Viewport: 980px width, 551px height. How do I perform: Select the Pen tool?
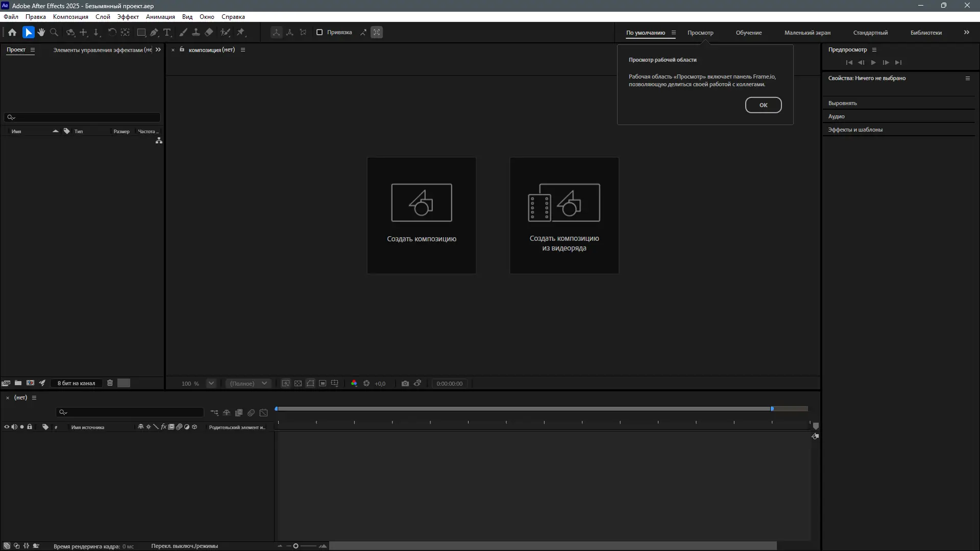[154, 32]
